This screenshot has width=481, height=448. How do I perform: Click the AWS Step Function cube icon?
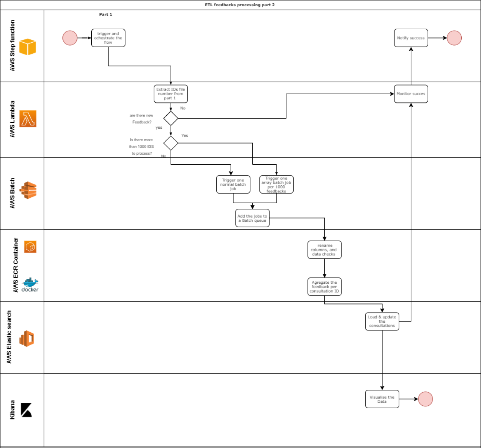click(x=27, y=47)
